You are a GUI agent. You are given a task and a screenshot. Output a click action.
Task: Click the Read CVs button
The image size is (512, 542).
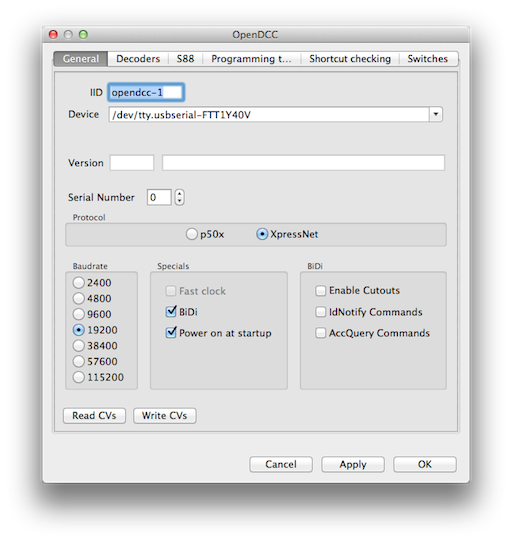[94, 415]
